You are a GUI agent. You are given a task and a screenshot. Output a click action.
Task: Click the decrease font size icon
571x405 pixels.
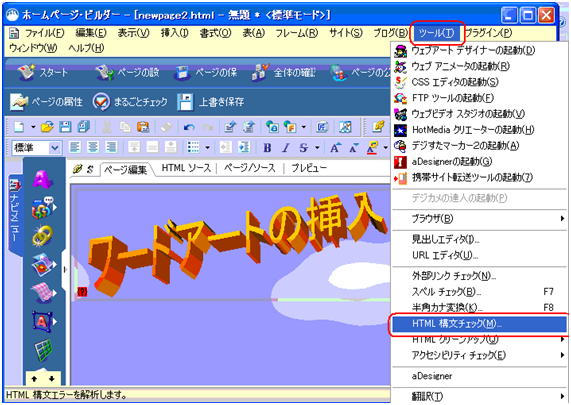pyautogui.click(x=353, y=148)
